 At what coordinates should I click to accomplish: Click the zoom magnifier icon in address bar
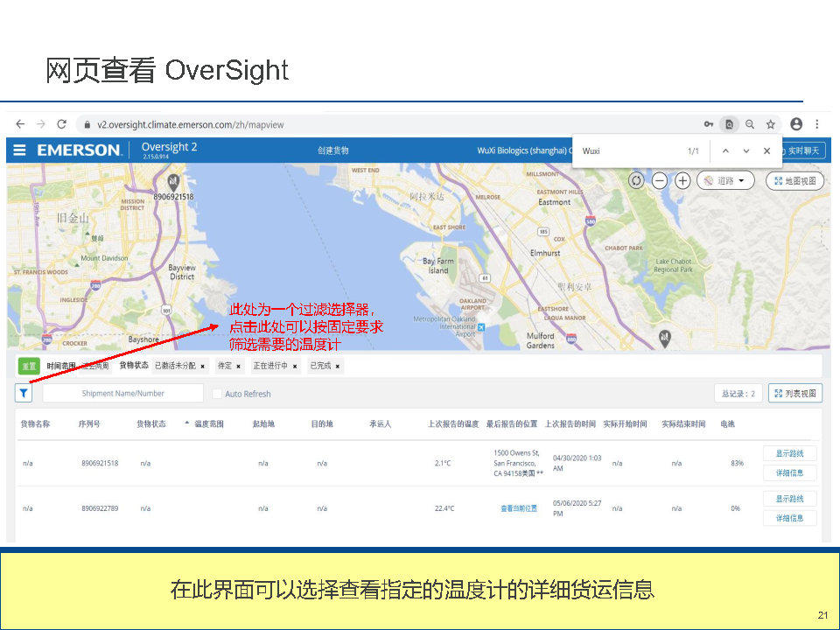(x=750, y=124)
